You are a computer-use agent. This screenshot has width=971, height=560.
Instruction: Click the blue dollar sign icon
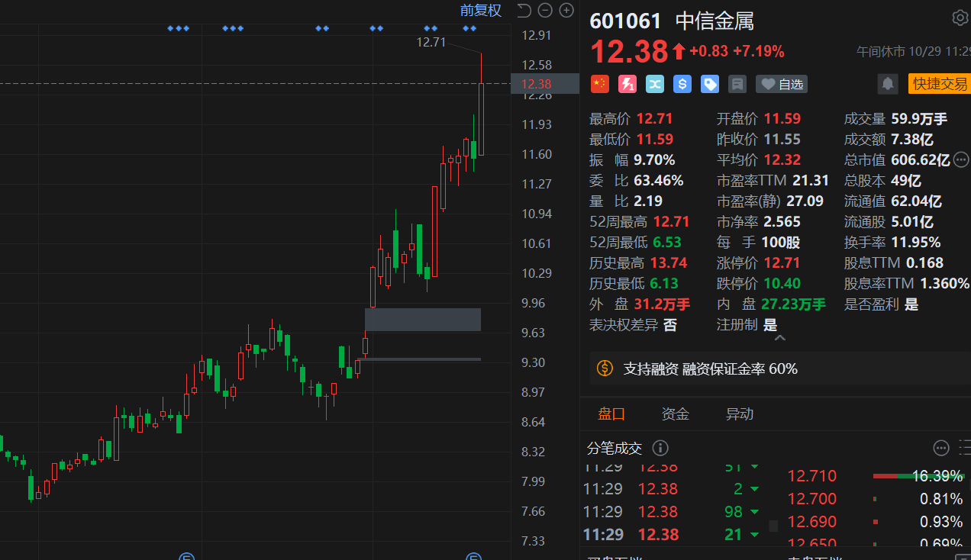point(682,84)
